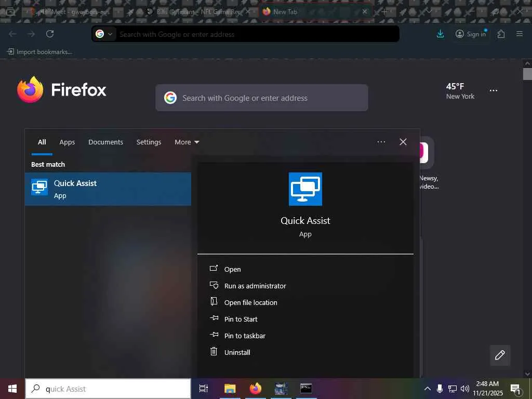Open weather widget three-dot options menu

point(494,90)
